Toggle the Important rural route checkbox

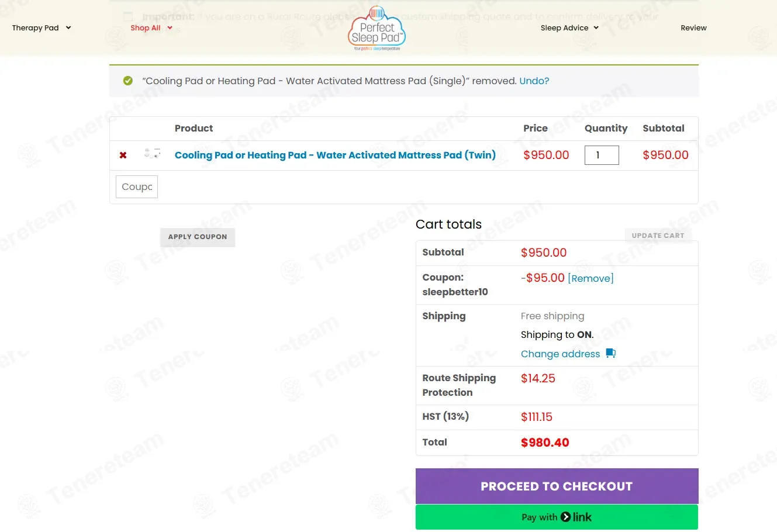[x=128, y=16]
